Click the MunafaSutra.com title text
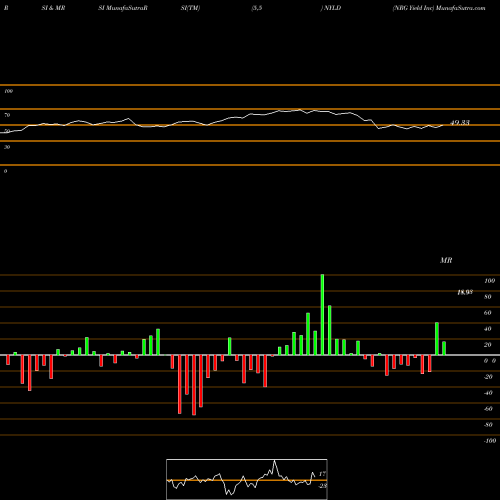 pos(461,8)
